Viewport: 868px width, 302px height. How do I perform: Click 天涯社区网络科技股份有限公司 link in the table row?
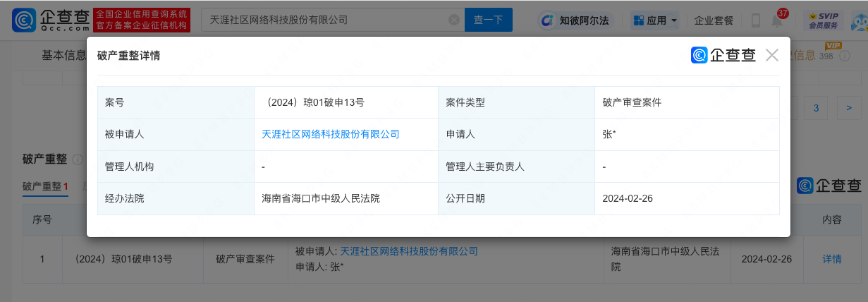[x=409, y=251]
